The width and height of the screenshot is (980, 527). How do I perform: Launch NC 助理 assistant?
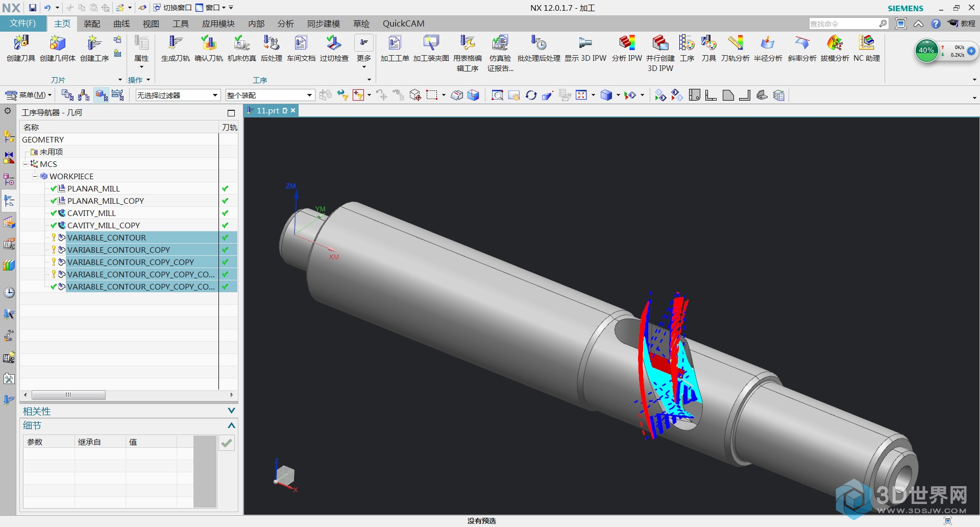coord(867,48)
